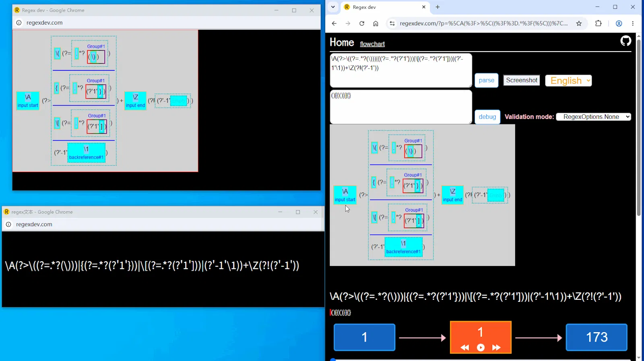View site information beside the URL
The width and height of the screenshot is (644, 361).
pyautogui.click(x=392, y=23)
